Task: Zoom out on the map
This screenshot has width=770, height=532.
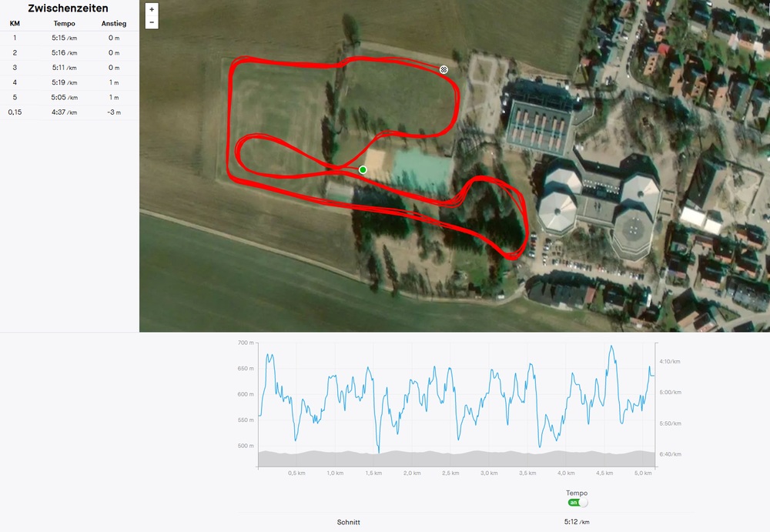Action: (152, 22)
